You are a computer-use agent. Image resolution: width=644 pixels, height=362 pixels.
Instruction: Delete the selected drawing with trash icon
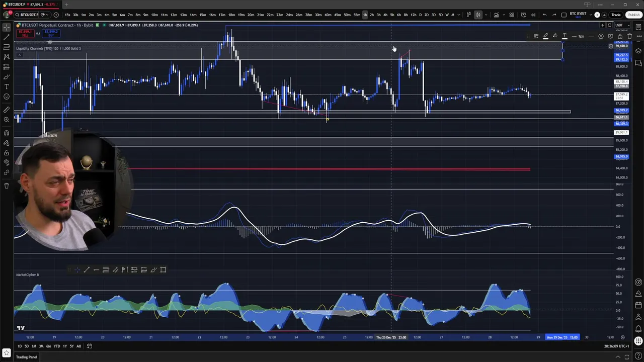(x=629, y=36)
